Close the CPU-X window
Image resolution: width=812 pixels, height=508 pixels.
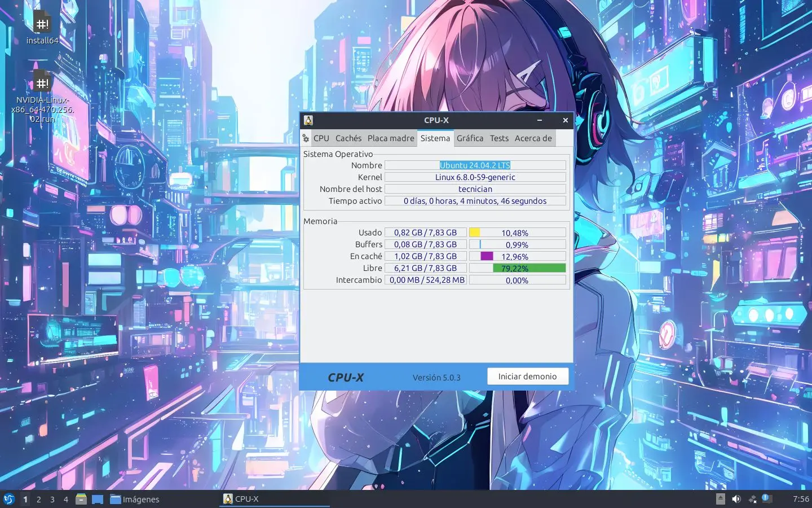point(566,120)
